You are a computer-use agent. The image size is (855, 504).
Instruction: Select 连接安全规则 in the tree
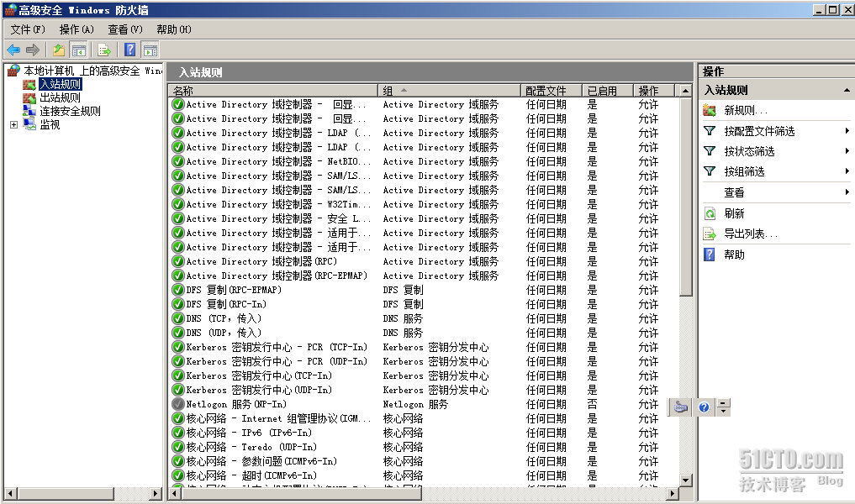click(x=70, y=111)
